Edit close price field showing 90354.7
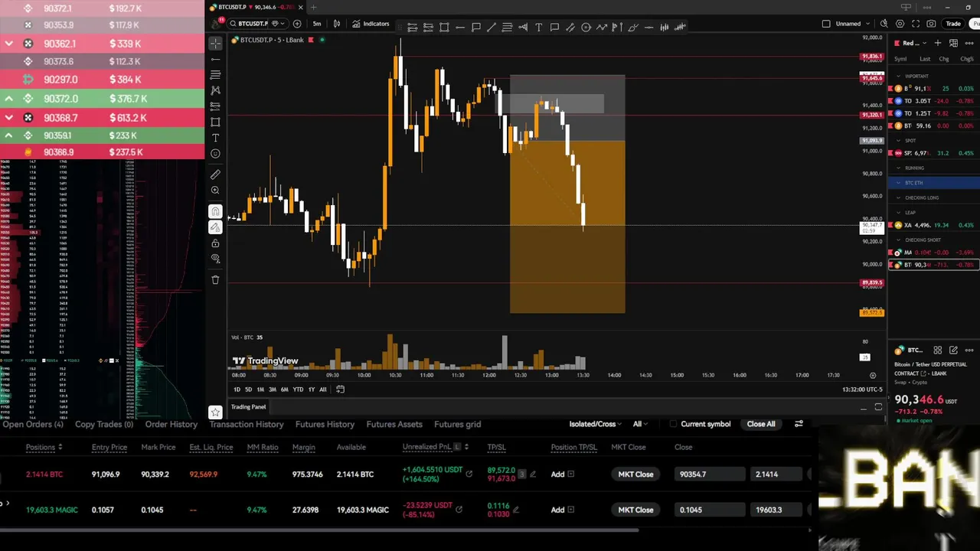 tap(709, 474)
